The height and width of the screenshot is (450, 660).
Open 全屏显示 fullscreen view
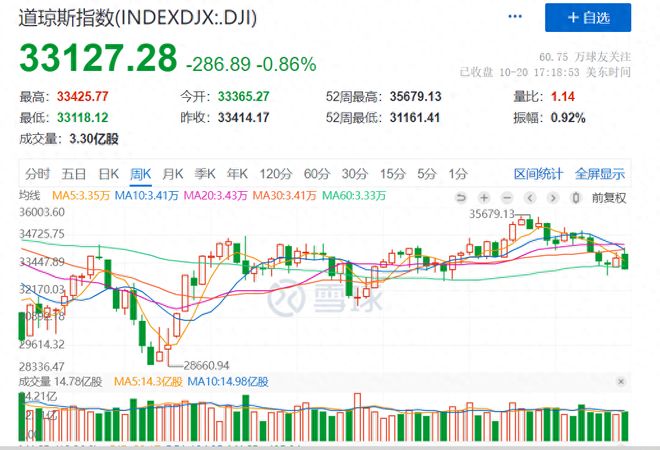tap(600, 174)
